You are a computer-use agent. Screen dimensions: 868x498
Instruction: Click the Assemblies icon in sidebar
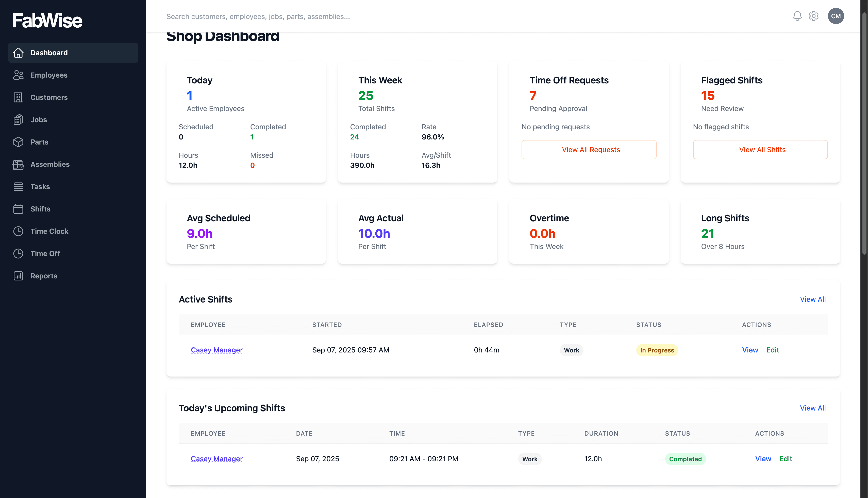tap(18, 165)
